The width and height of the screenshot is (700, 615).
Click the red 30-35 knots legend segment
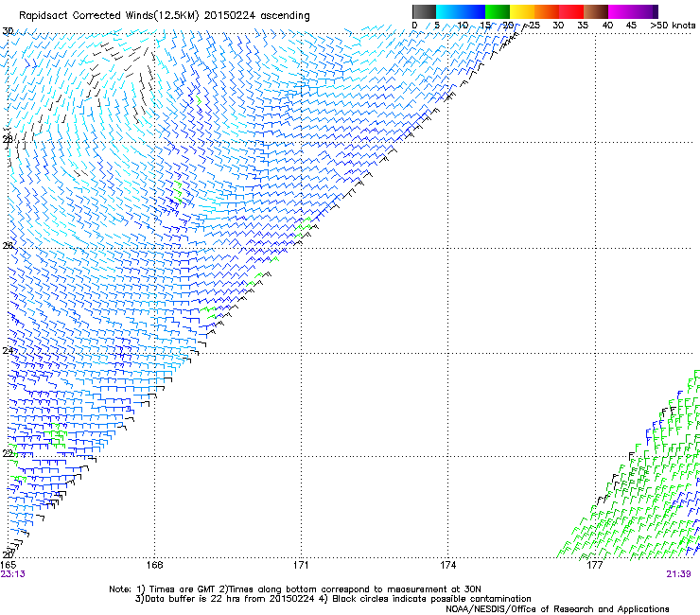[x=571, y=11]
